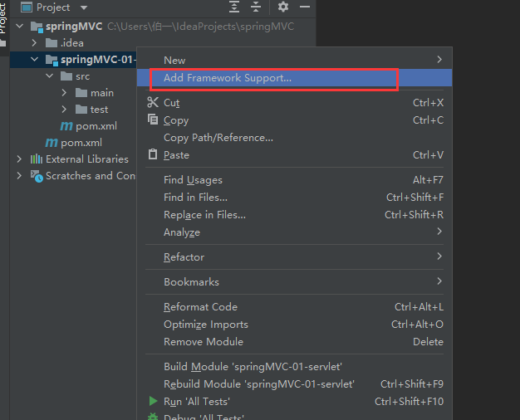Open the Bookmarks submenu
Screen dimensions: 520x420
(x=295, y=281)
